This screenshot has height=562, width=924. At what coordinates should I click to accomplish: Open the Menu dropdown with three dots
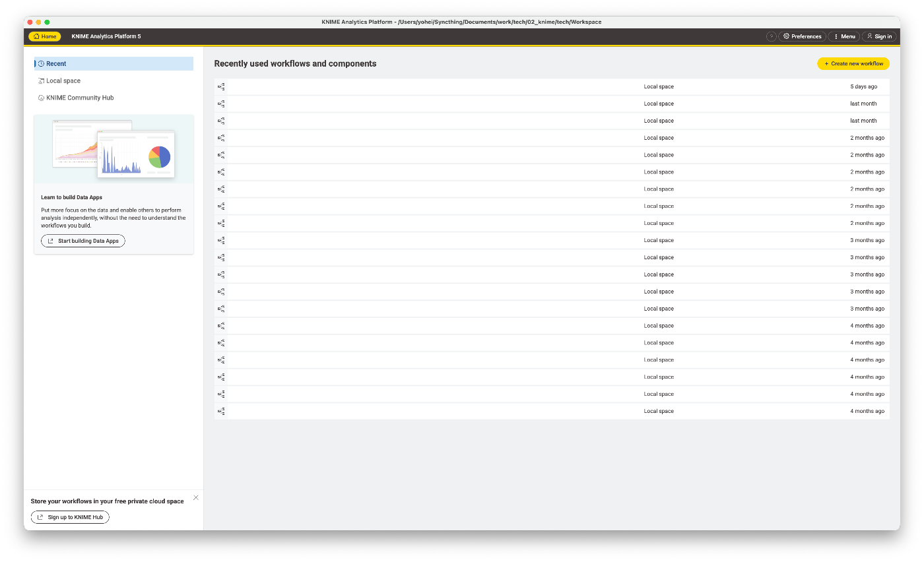pos(844,36)
